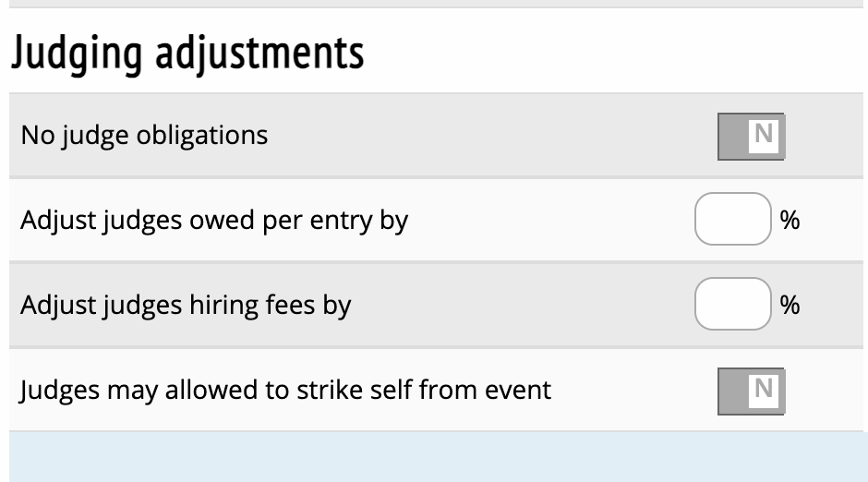The width and height of the screenshot is (868, 482).
Task: Click the word "obligations" in first row
Action: (202, 136)
